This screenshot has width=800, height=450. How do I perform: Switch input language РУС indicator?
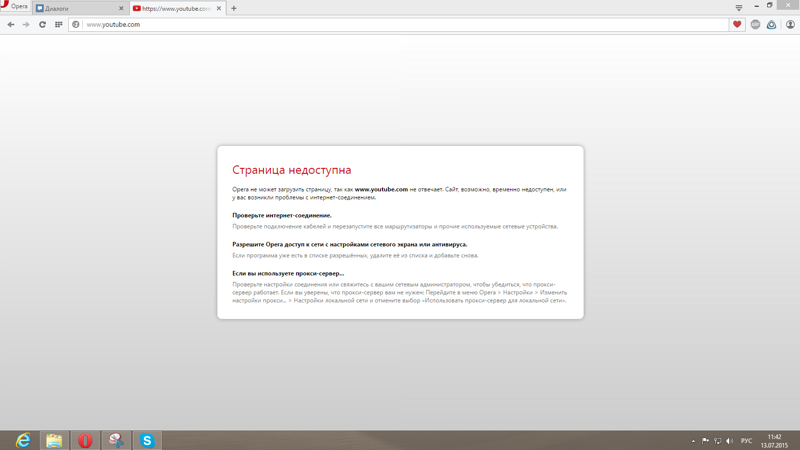pos(746,441)
